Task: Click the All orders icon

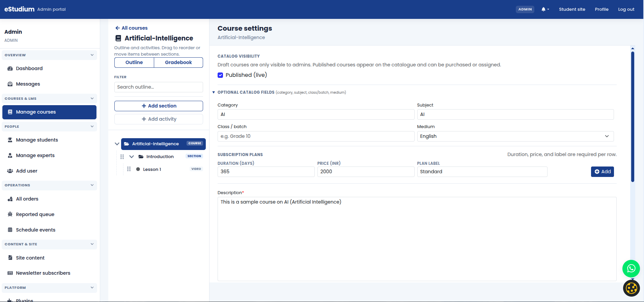Action: pyautogui.click(x=10, y=199)
